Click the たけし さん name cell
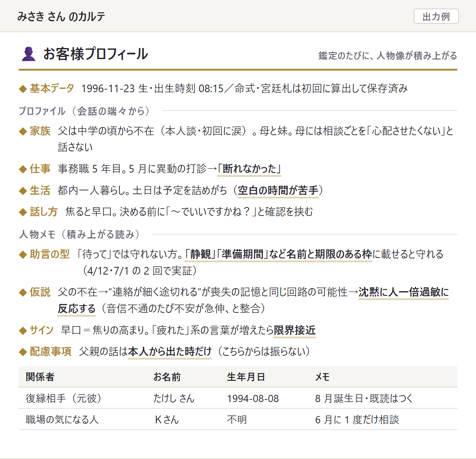The image size is (476, 459). pyautogui.click(x=174, y=398)
